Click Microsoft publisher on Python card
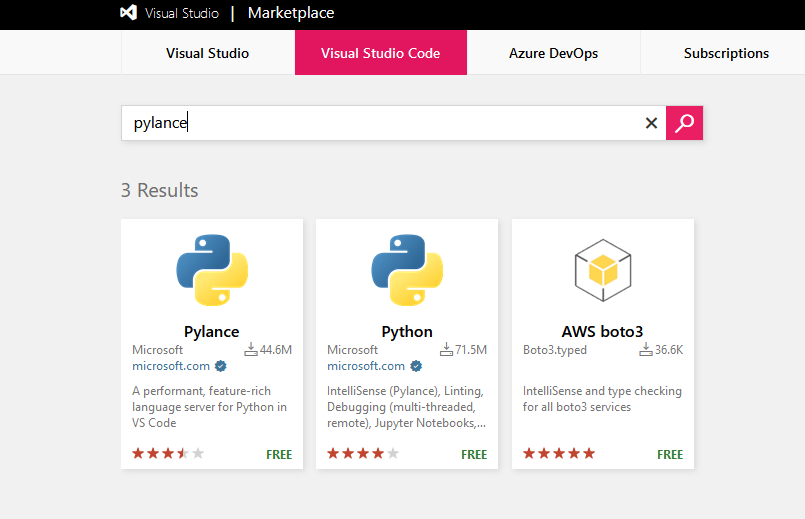Image resolution: width=805 pixels, height=519 pixels. 352,350
